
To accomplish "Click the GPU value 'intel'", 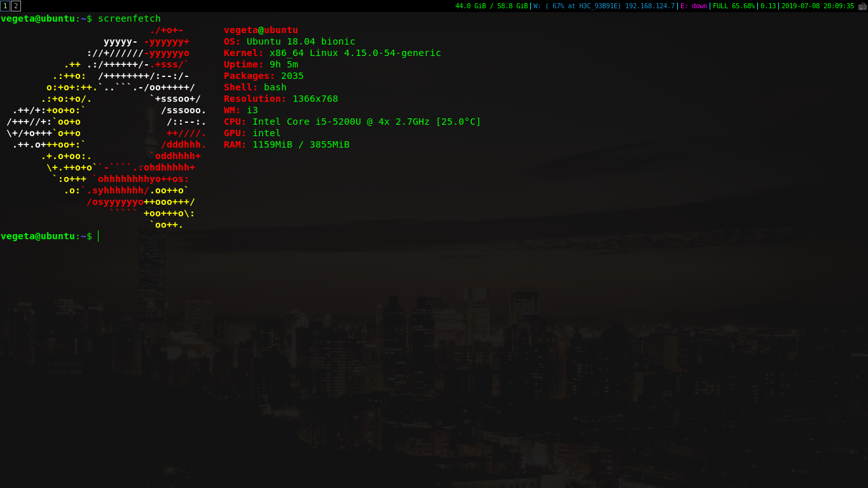I will [266, 133].
